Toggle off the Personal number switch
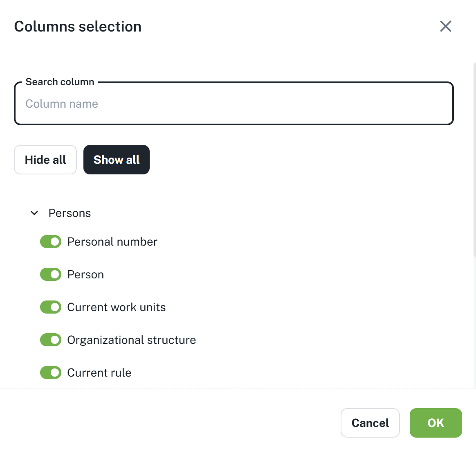Image resolution: width=476 pixels, height=454 pixels. tap(51, 242)
